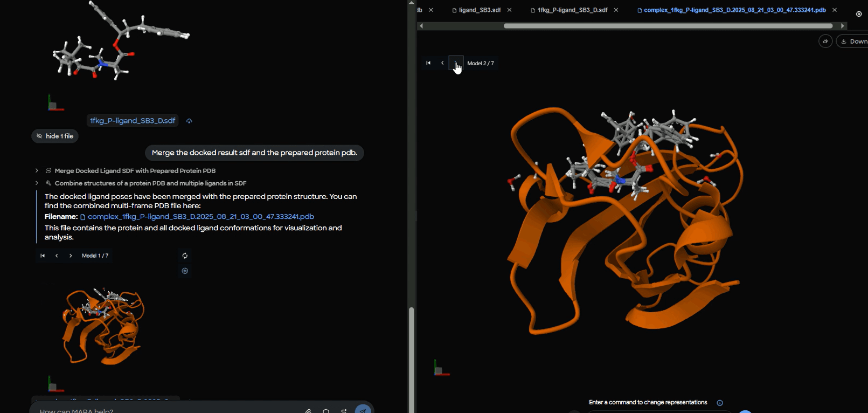Viewport: 868px width, 413px height.
Task: Close the ligand_SB3.sdf tab
Action: pos(509,10)
